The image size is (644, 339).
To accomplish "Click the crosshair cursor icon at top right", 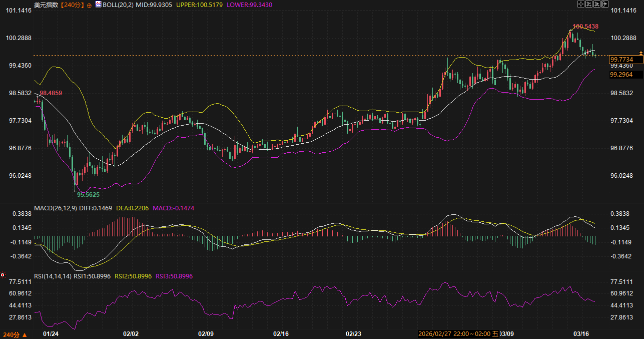I will (x=581, y=4).
